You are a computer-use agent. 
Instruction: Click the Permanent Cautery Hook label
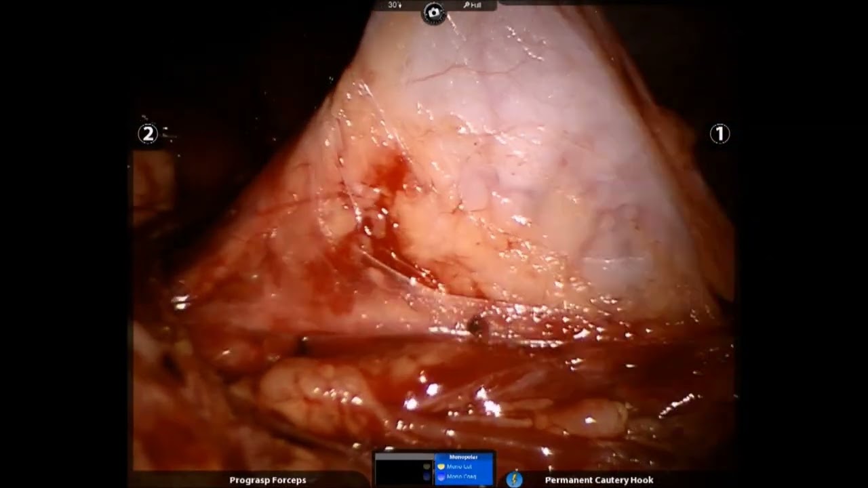pos(599,480)
